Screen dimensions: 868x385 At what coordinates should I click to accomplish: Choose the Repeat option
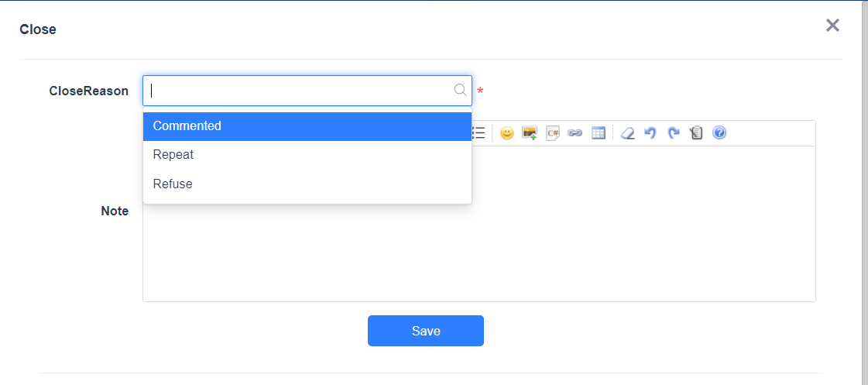(x=307, y=155)
